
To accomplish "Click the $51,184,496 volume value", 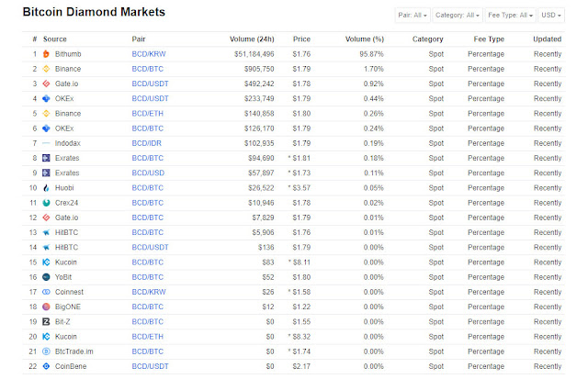I will pyautogui.click(x=254, y=54).
